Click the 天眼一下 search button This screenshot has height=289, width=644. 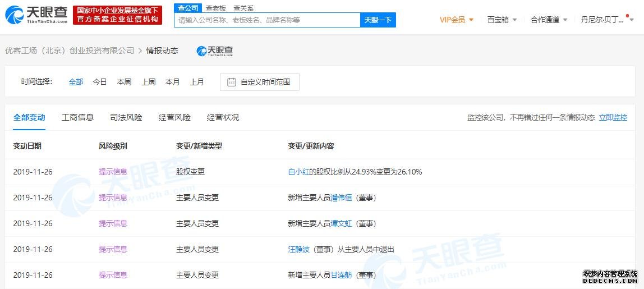point(378,20)
